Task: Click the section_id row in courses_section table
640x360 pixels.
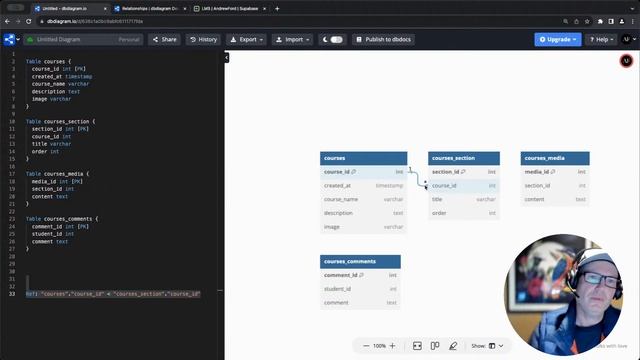Action: 464,172
